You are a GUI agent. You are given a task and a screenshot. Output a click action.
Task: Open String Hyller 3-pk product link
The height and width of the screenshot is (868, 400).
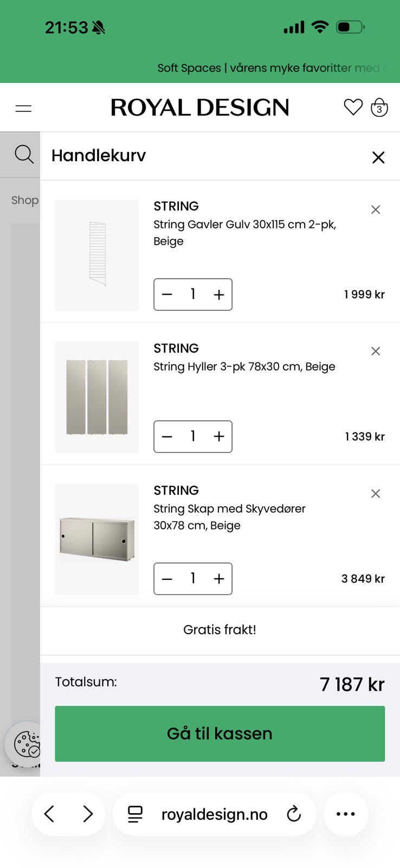pyautogui.click(x=244, y=367)
